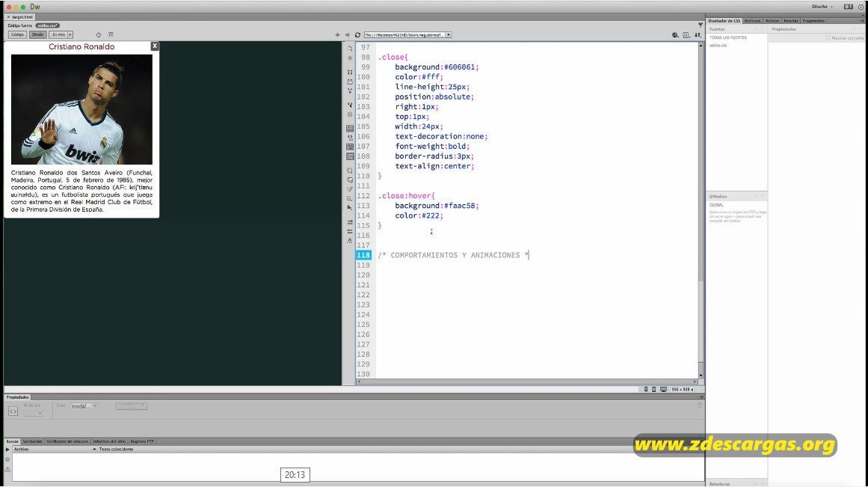Open the window size 556 x 939 menu
868x487 pixels.
(682, 390)
